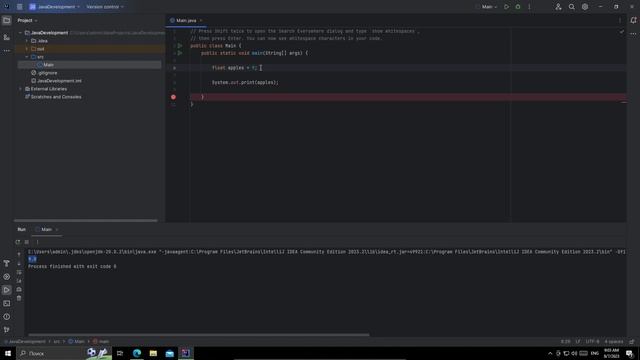
Task: Open Search Everywhere magnifier icon
Action: (572, 7)
